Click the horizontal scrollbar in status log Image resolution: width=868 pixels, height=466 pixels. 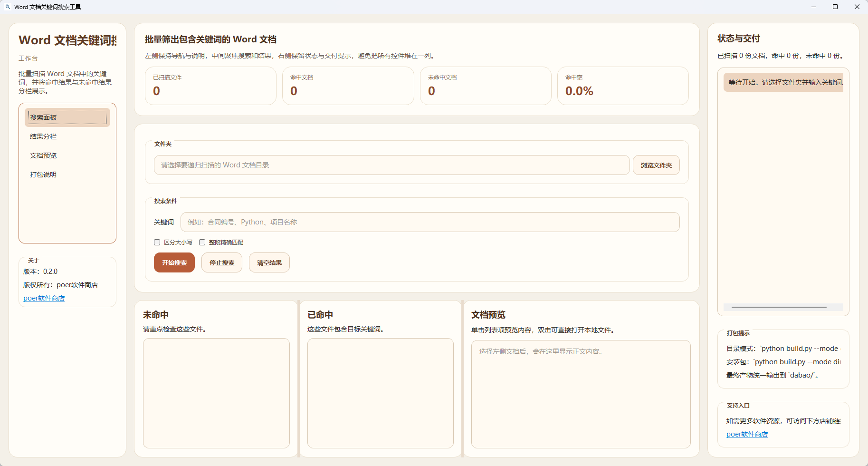pyautogui.click(x=779, y=307)
